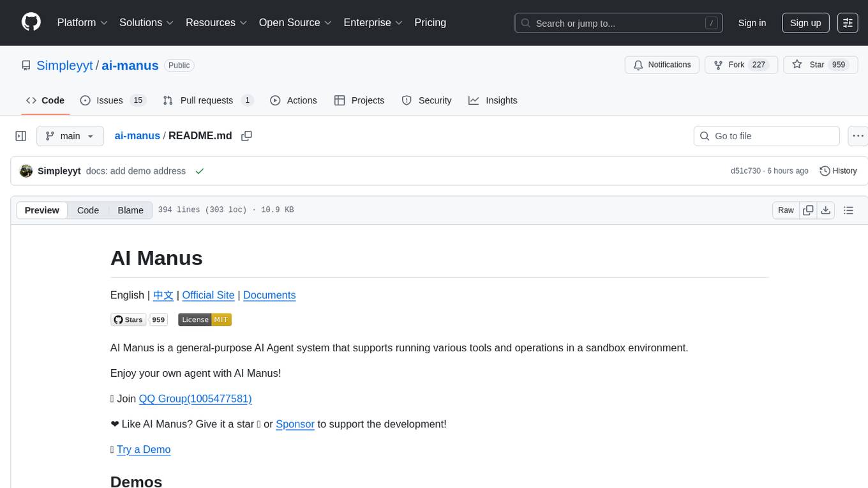868x488 pixels.
Task: Copy raw file contents
Action: [808, 210]
